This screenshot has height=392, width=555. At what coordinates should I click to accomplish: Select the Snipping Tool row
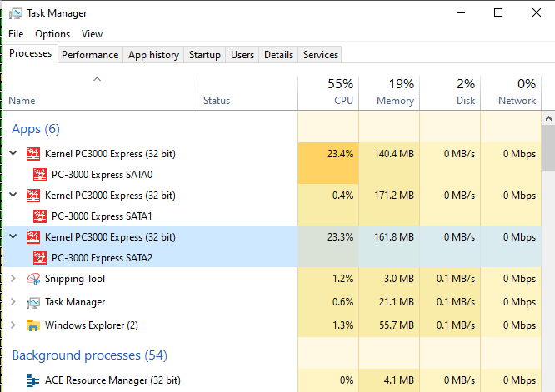pos(272,279)
